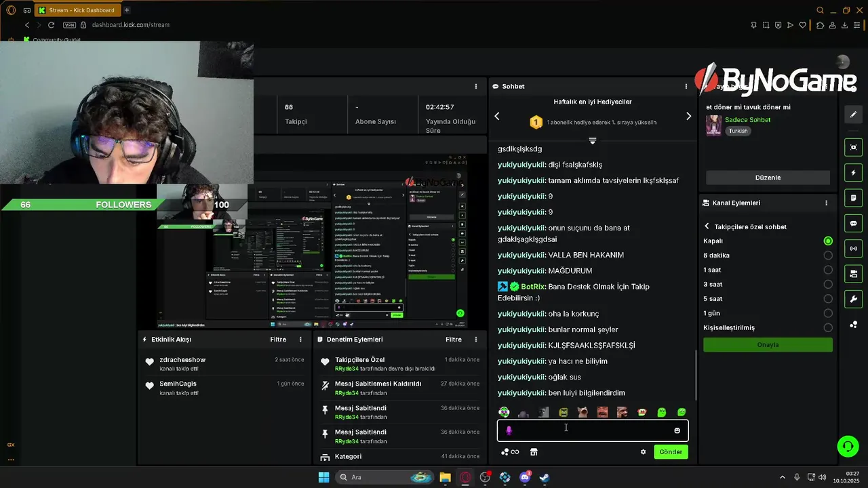Click BotRix username in chat

pos(533,287)
